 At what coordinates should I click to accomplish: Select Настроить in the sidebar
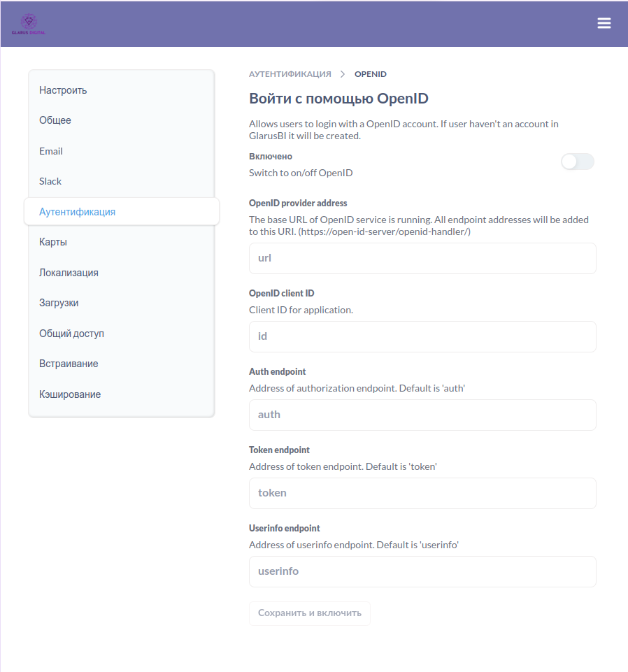click(x=63, y=90)
